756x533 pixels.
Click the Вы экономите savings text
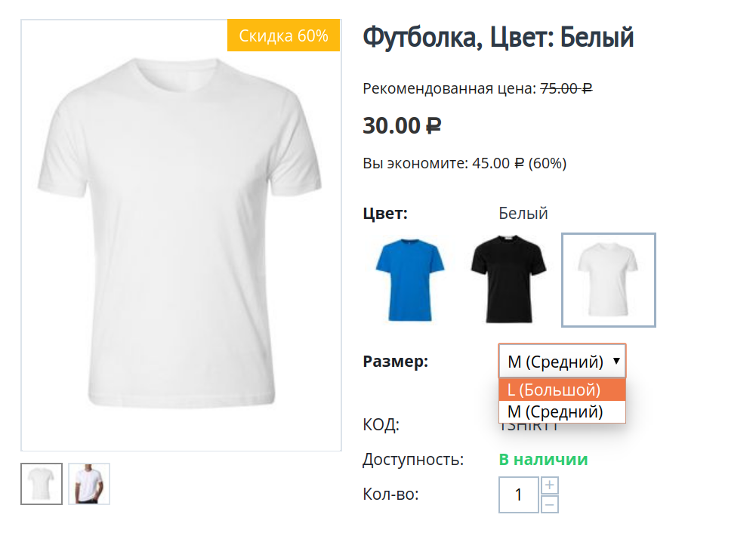coord(464,162)
